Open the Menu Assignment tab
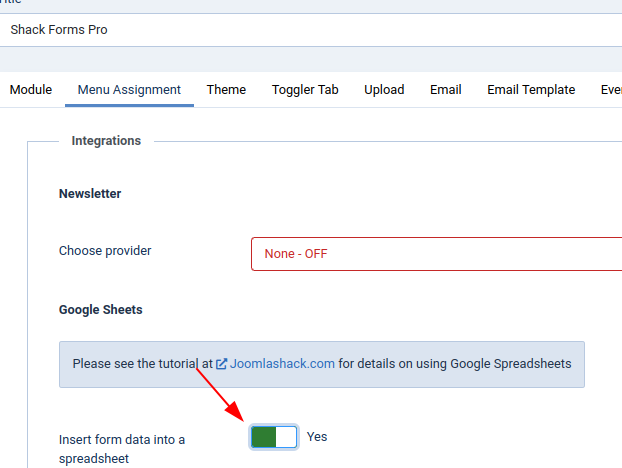The height and width of the screenshot is (468, 622). (x=129, y=90)
